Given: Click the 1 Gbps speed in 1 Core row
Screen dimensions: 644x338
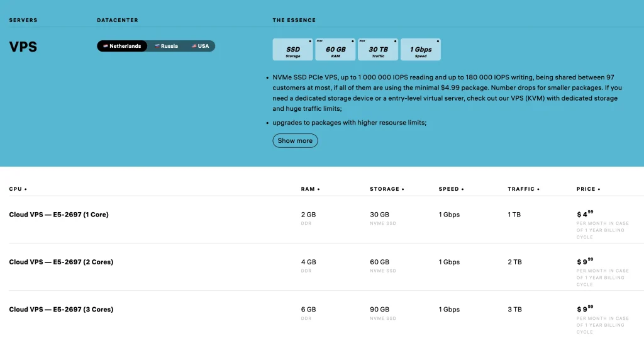Looking at the screenshot, I should point(449,215).
